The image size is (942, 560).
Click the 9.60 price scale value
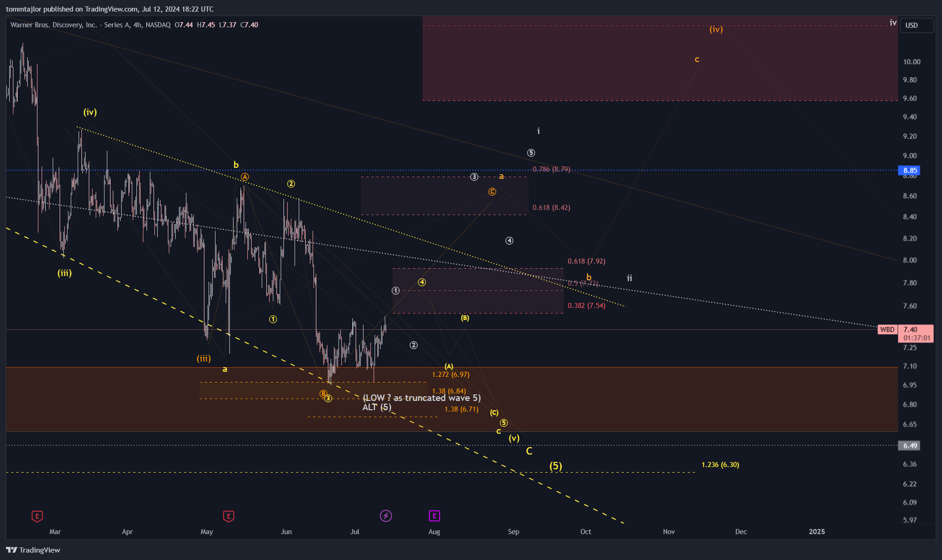pyautogui.click(x=910, y=98)
